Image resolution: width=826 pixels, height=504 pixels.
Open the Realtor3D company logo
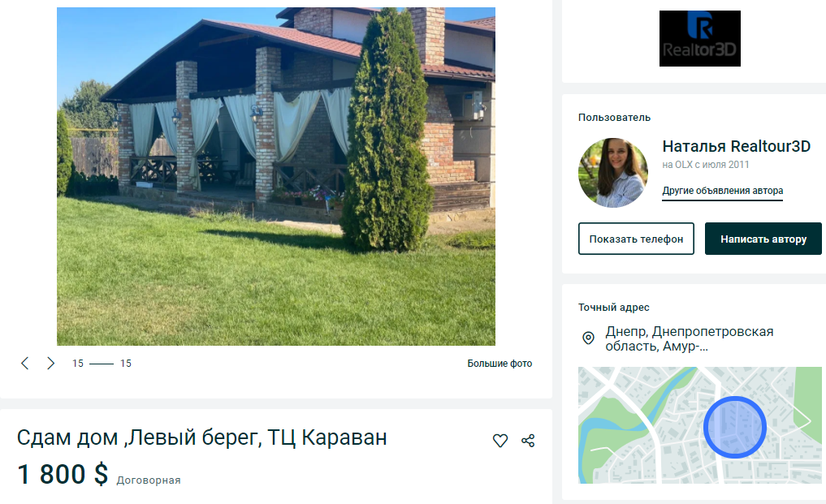pos(699,38)
